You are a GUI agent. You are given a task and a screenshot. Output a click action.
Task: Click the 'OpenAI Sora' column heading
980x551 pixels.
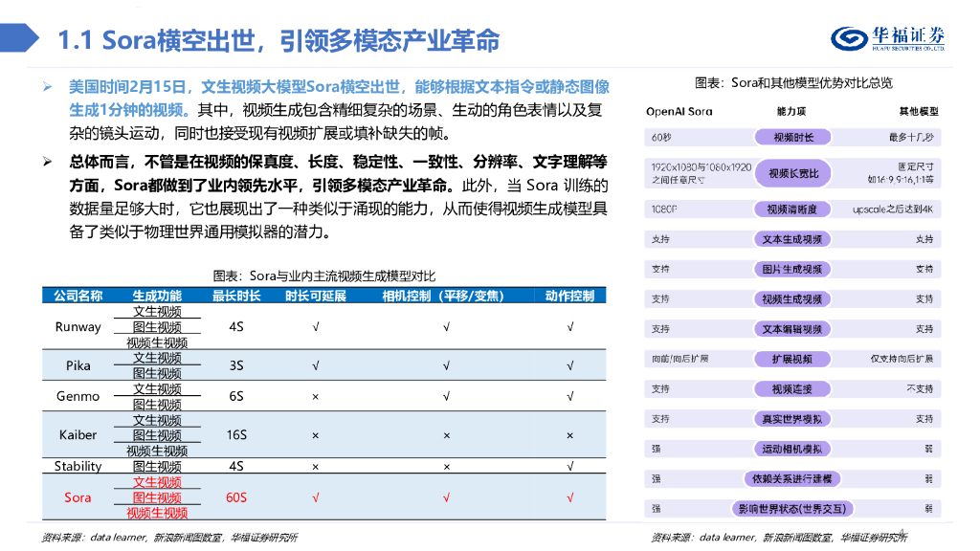(679, 111)
